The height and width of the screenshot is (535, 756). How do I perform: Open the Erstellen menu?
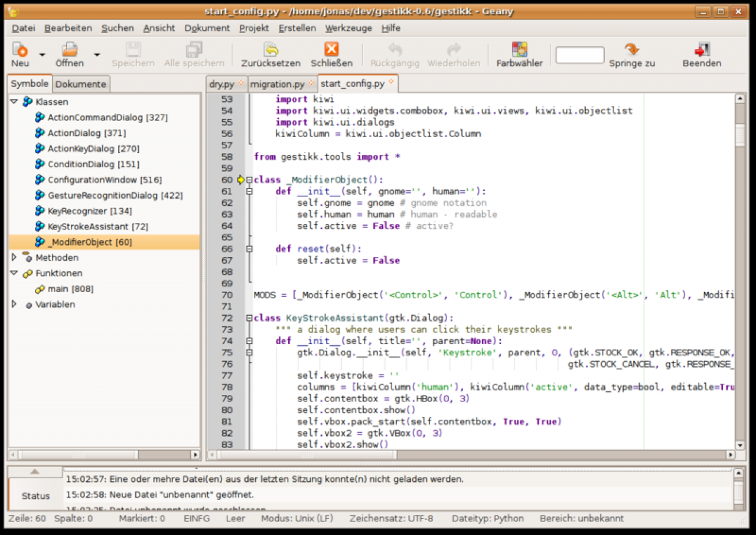(297, 28)
